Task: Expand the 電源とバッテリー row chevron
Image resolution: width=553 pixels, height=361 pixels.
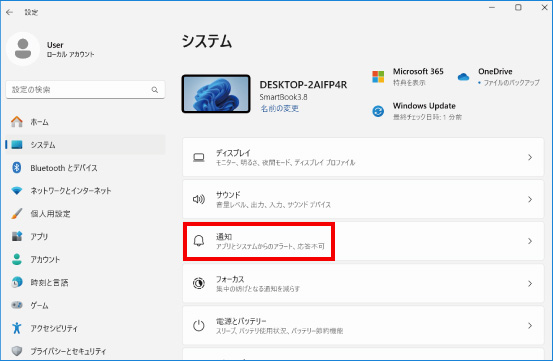Action: (530, 325)
